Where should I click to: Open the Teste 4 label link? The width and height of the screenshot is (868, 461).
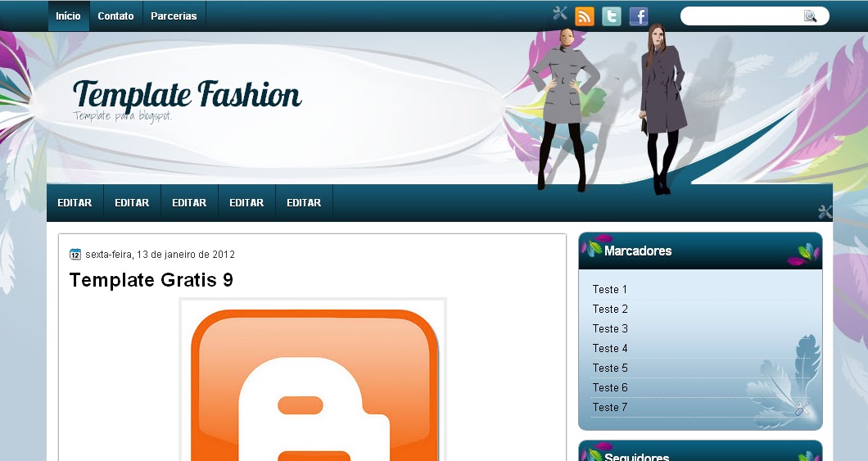click(x=610, y=348)
